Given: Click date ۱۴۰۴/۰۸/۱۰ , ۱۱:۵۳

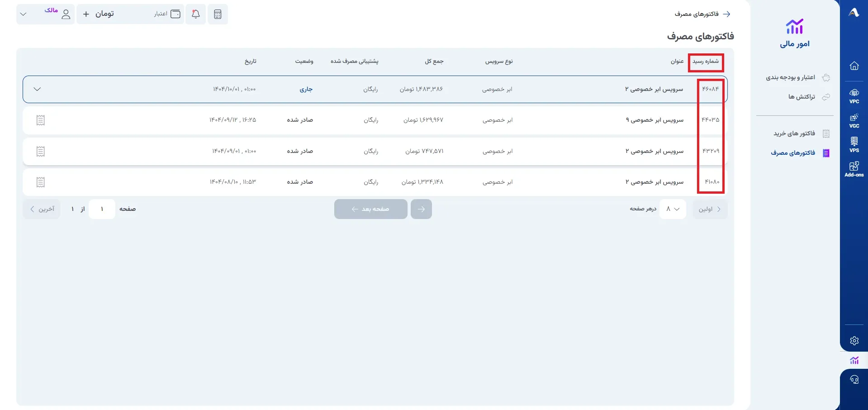Looking at the screenshot, I should (232, 182).
